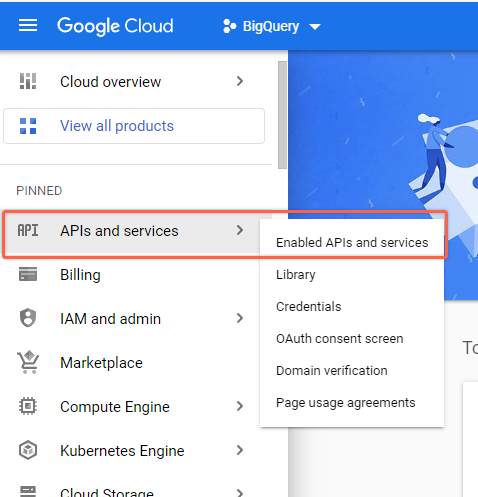Choose Enabled APIs and services submenu entry
The image size is (478, 497).
352,243
